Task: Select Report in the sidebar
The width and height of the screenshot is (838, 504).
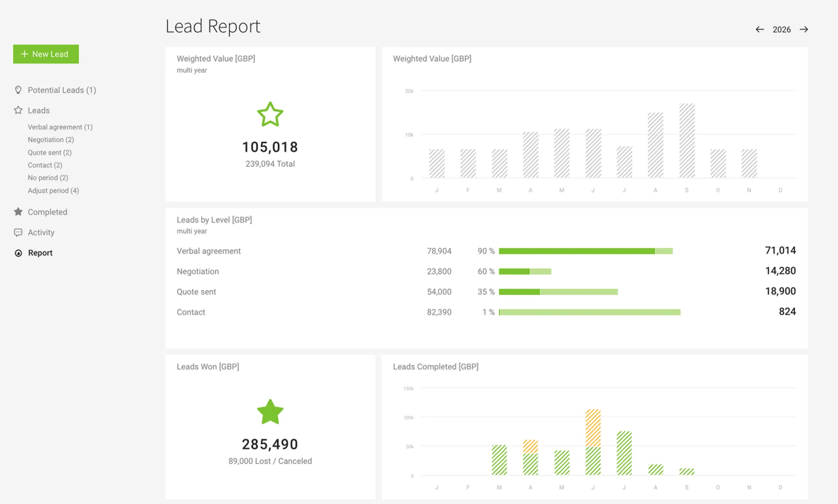Action: point(40,253)
